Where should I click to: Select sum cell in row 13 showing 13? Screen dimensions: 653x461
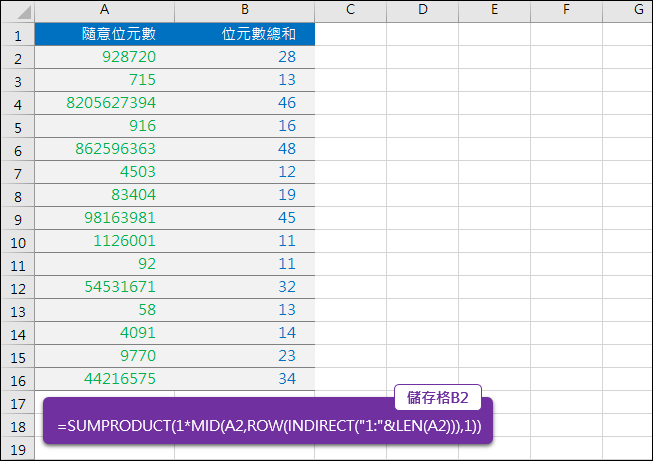click(x=244, y=310)
